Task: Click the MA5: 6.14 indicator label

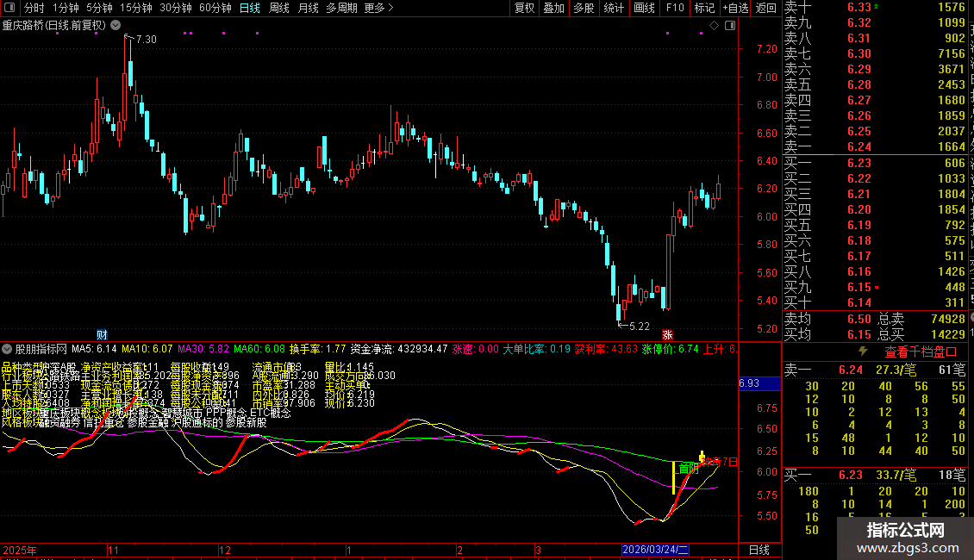Action: click(x=94, y=349)
